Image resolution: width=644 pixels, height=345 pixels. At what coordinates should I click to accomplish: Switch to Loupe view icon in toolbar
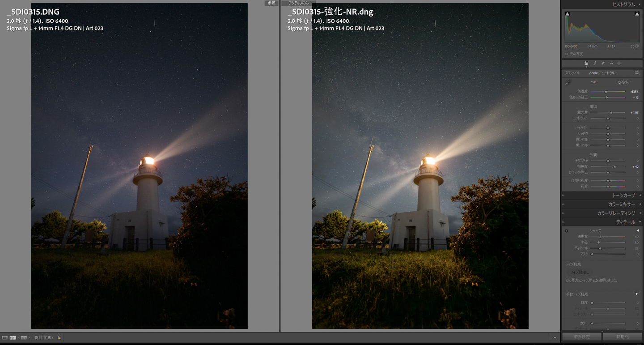pyautogui.click(x=4, y=338)
